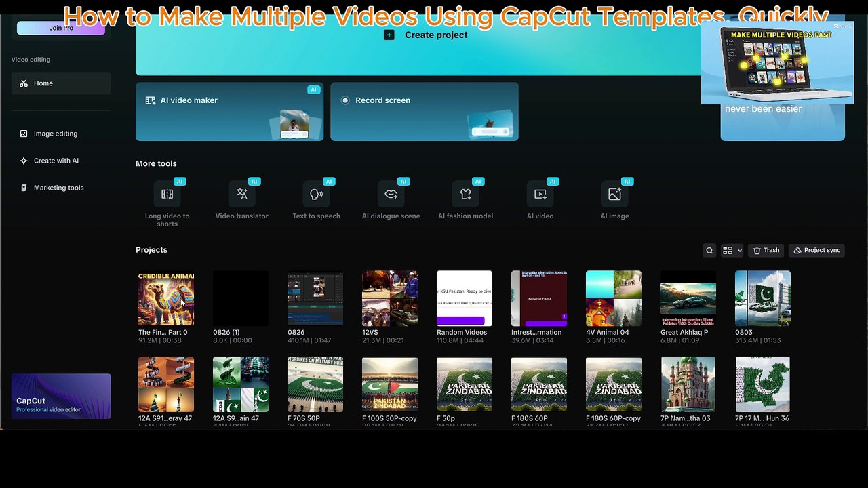Click the AI video maker film icon

pyautogui.click(x=151, y=100)
